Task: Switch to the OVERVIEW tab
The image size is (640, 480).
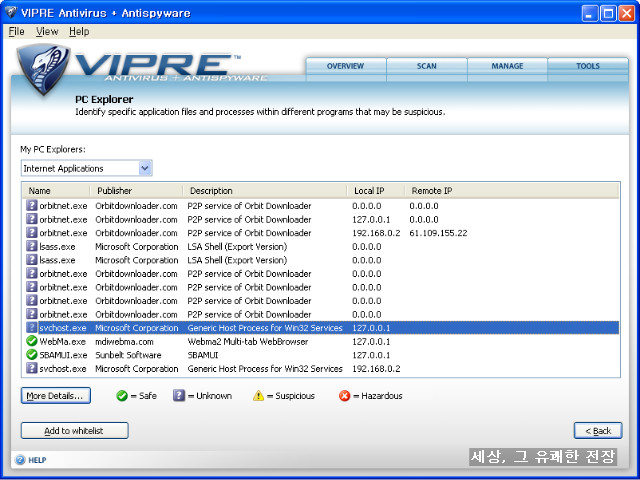Action: [x=345, y=66]
